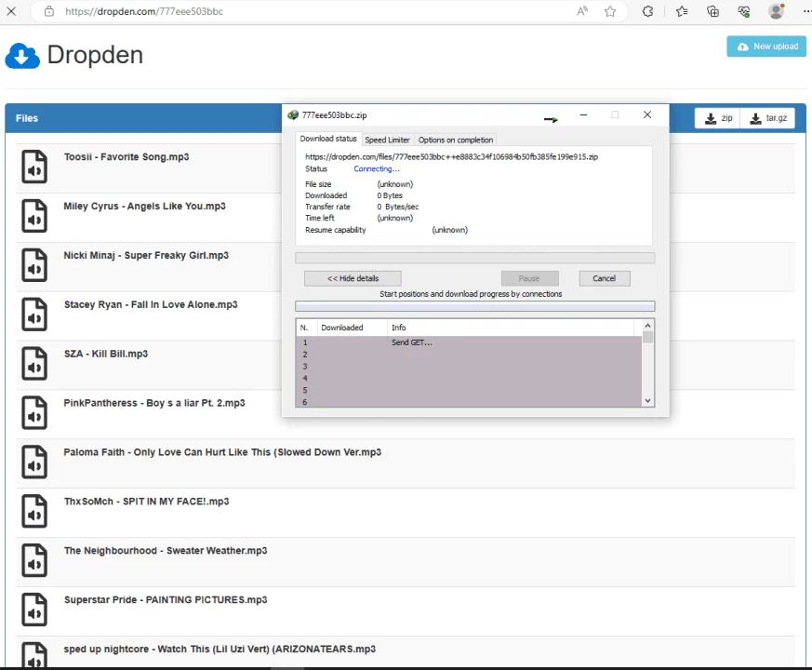Open browser Extensions puzzle icon
The image size is (812, 670).
(x=647, y=11)
